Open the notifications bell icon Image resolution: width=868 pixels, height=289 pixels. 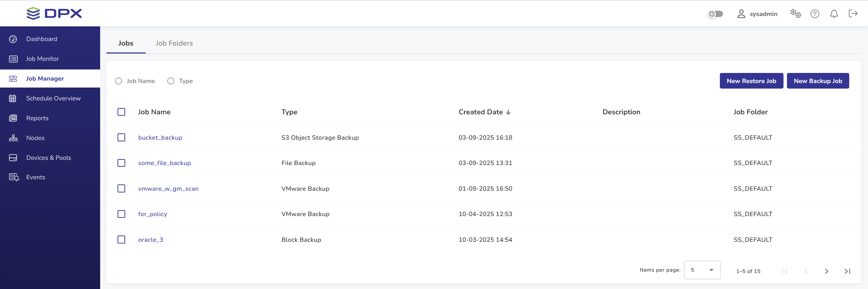point(834,14)
